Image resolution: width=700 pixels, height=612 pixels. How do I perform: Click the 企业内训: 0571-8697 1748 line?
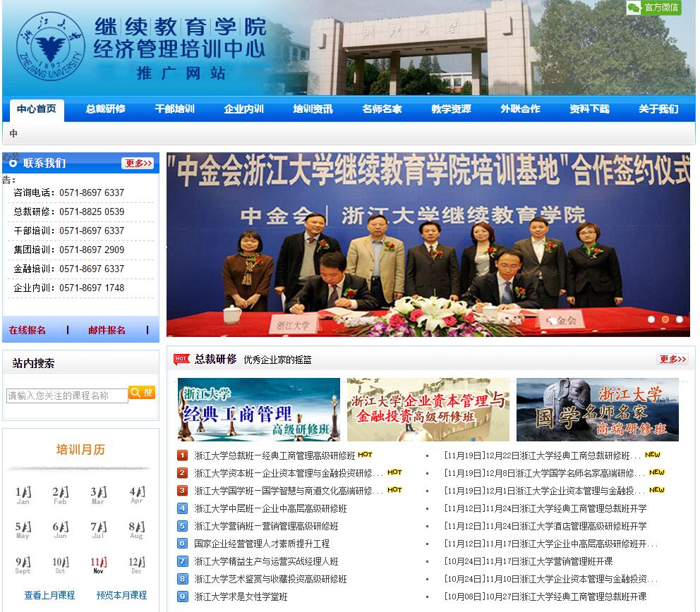[68, 288]
